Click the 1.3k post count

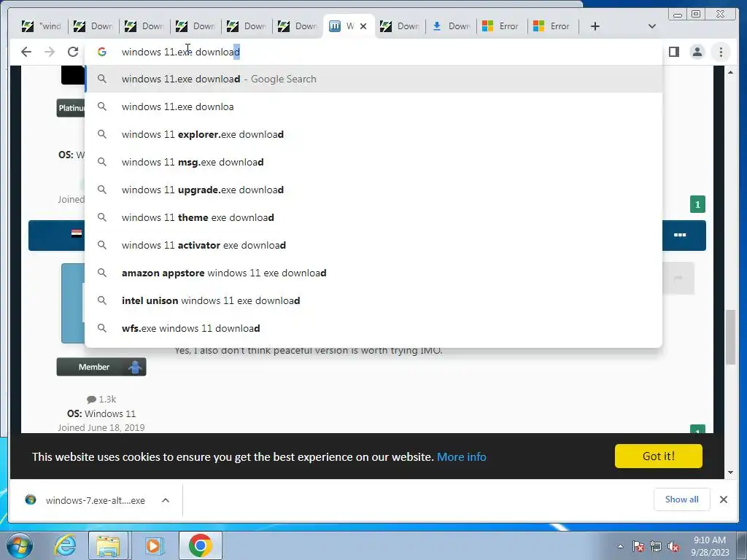pyautogui.click(x=101, y=399)
